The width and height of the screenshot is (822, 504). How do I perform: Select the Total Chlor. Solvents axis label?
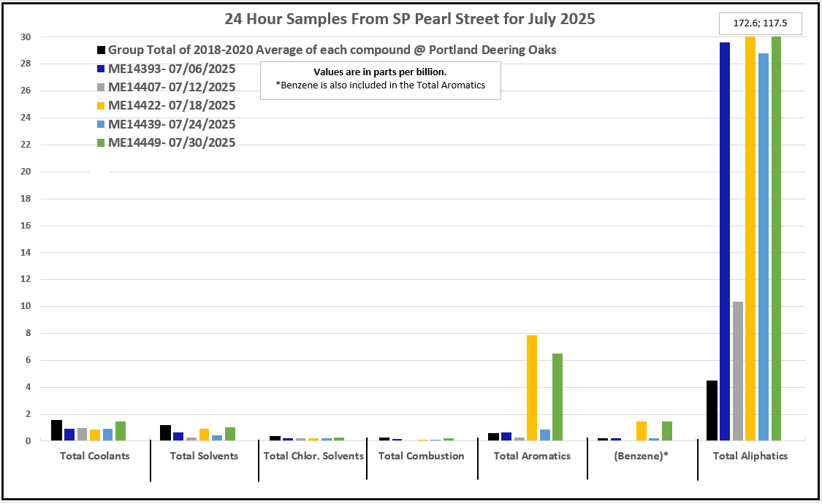pyautogui.click(x=313, y=456)
